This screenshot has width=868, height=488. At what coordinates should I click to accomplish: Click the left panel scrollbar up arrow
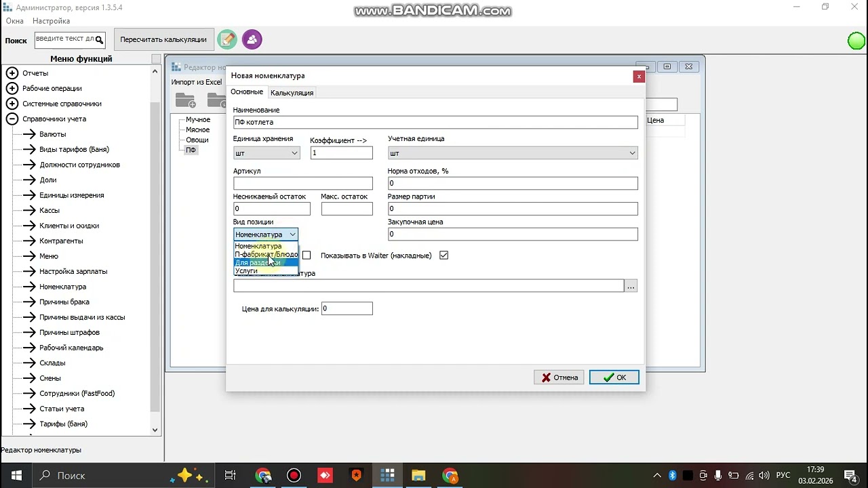pos(155,70)
